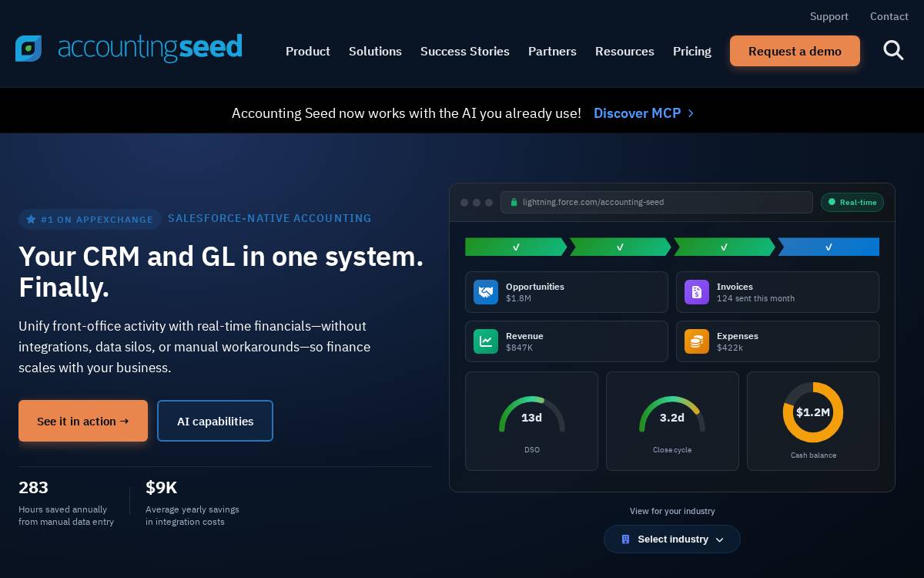Click the star icon in AppExchange badge
Image resolution: width=924 pixels, height=578 pixels.
point(32,219)
